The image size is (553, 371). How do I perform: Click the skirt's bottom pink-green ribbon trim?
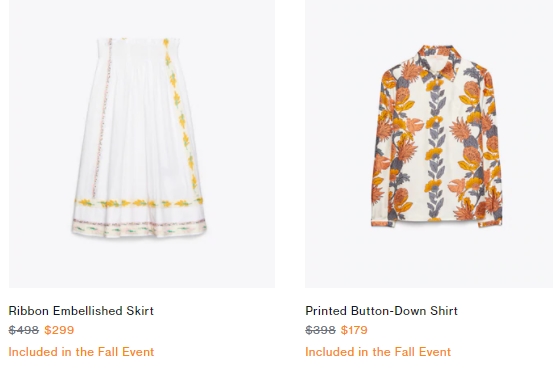[139, 227]
